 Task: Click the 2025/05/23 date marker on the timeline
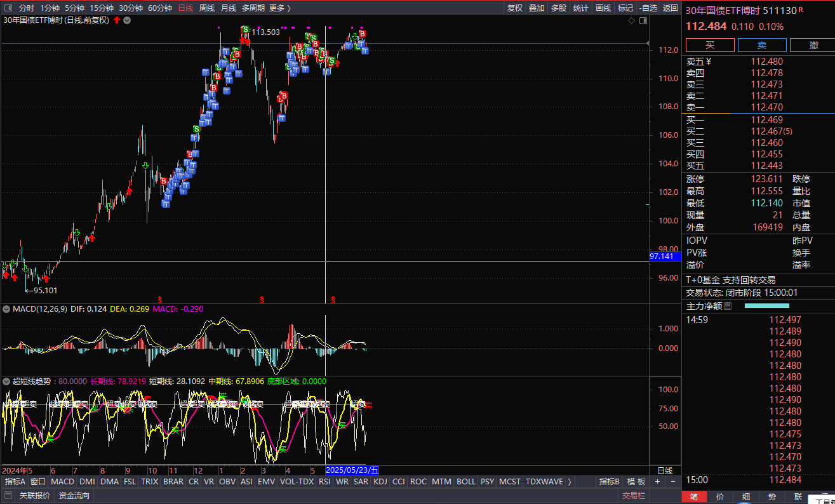click(352, 470)
